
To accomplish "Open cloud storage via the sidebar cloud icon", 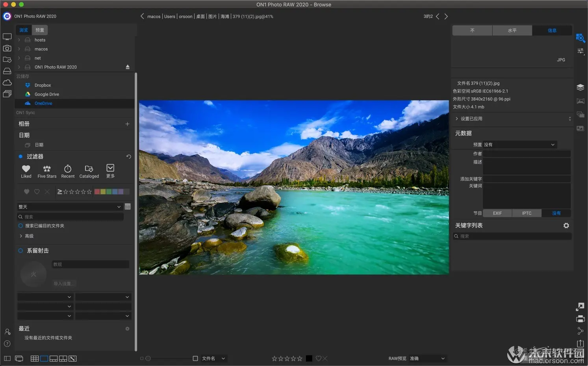I will point(7,82).
